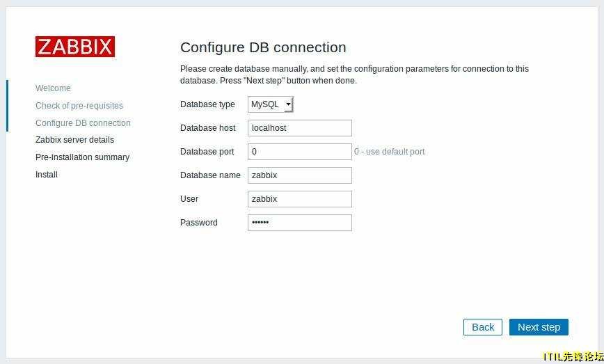604x364 pixels.
Task: Select the Install step in sidebar
Action: pyautogui.click(x=47, y=175)
